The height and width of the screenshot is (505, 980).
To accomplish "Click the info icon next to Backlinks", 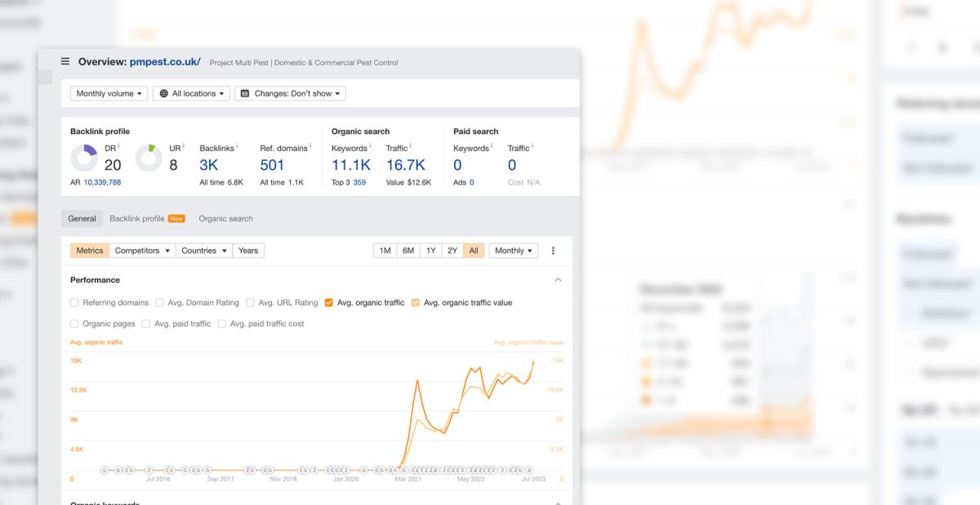I will coord(237,146).
